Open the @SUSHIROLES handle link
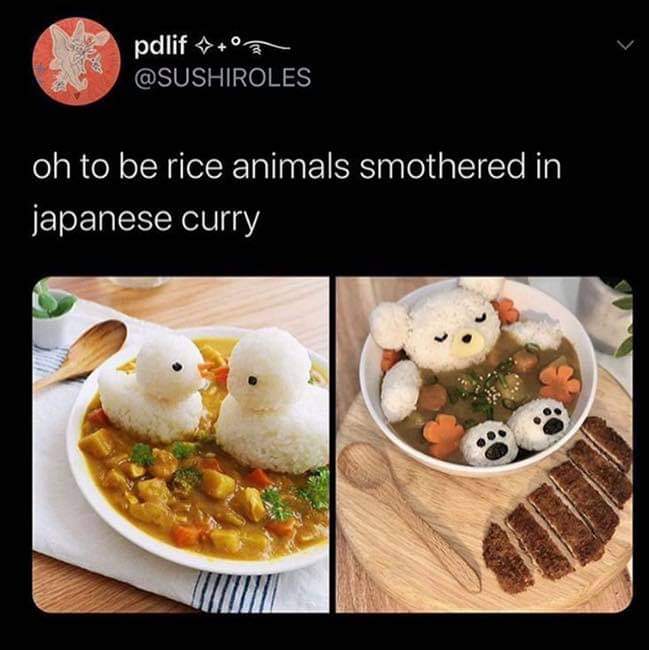Image resolution: width=649 pixels, height=650 pixels. pos(223,78)
